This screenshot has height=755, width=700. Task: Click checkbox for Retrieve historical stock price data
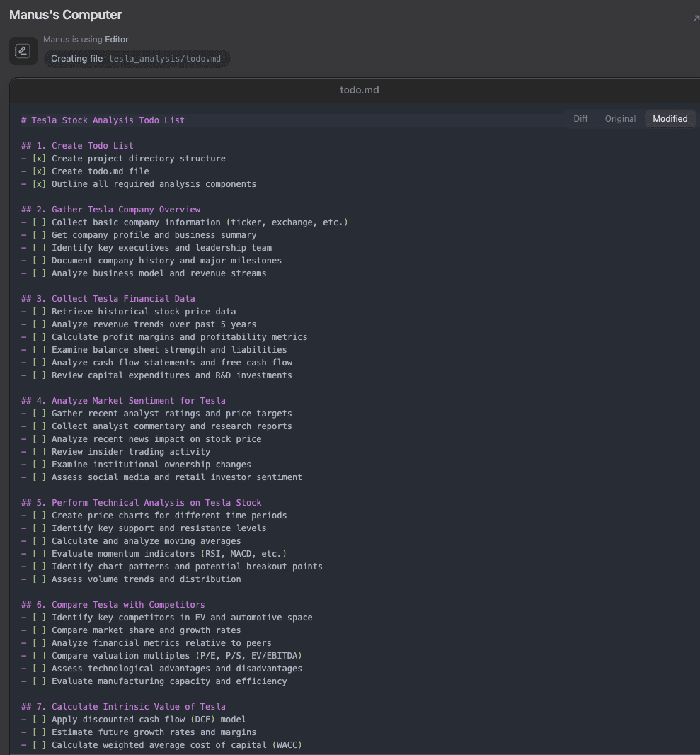click(39, 312)
